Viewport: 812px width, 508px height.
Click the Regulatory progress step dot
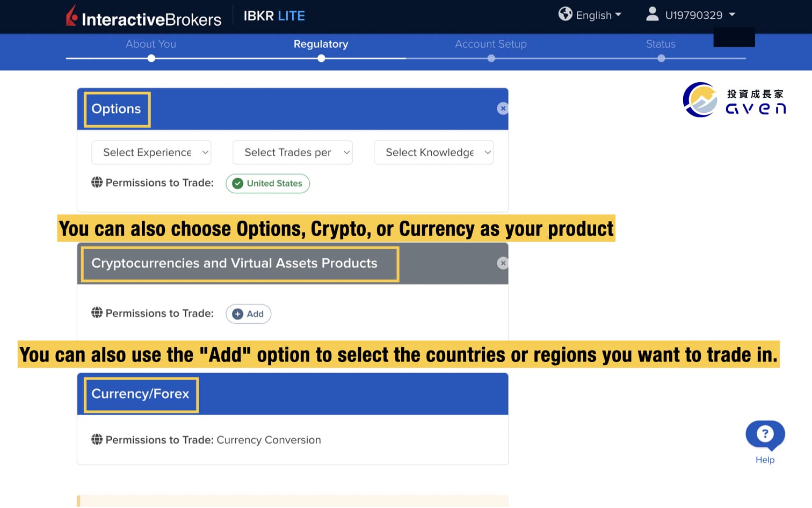point(321,58)
